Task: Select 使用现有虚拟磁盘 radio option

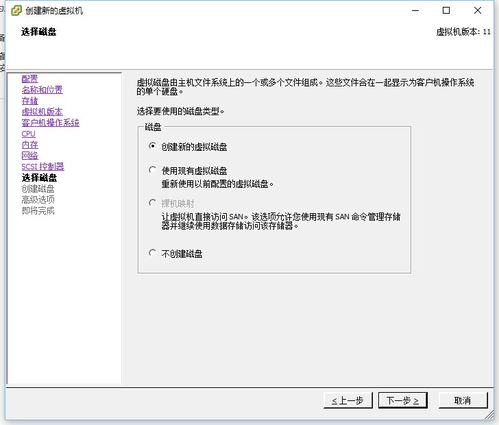Action: coord(152,170)
